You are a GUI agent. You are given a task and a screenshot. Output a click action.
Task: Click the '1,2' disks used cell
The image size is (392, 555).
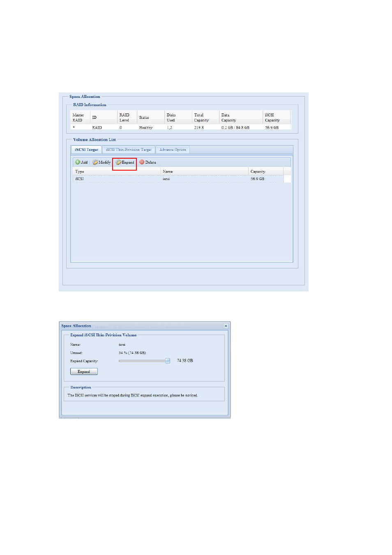click(x=169, y=128)
